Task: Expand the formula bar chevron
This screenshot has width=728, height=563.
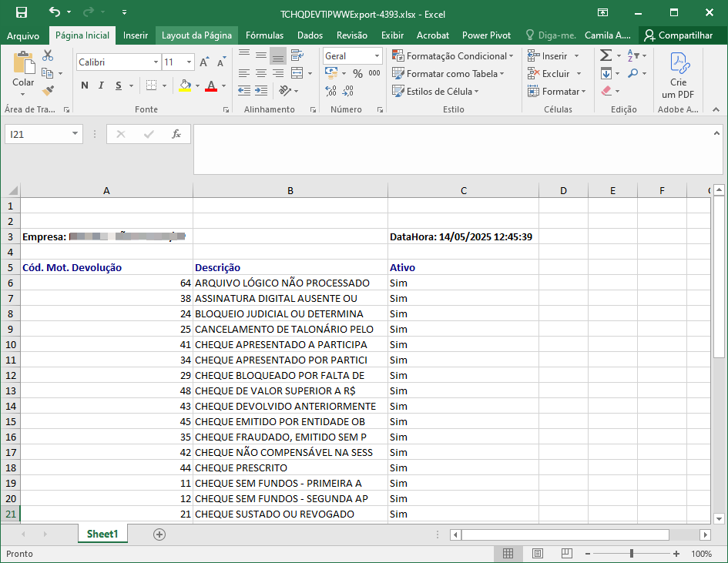Action: pos(716,134)
